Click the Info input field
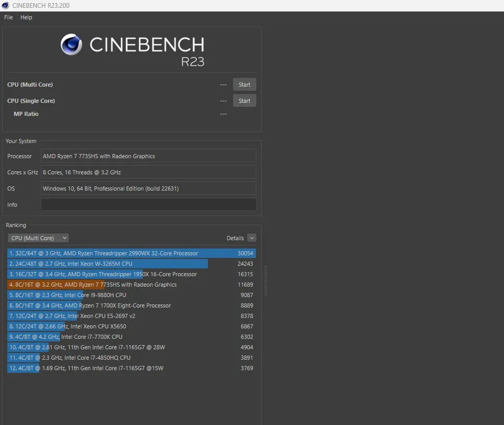 tap(148, 205)
